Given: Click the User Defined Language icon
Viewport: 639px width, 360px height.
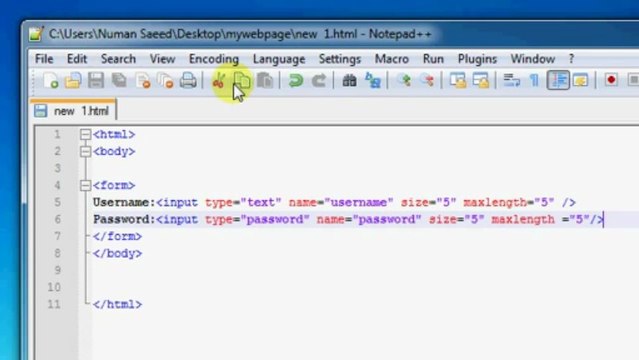Looking at the screenshot, I should (x=581, y=80).
